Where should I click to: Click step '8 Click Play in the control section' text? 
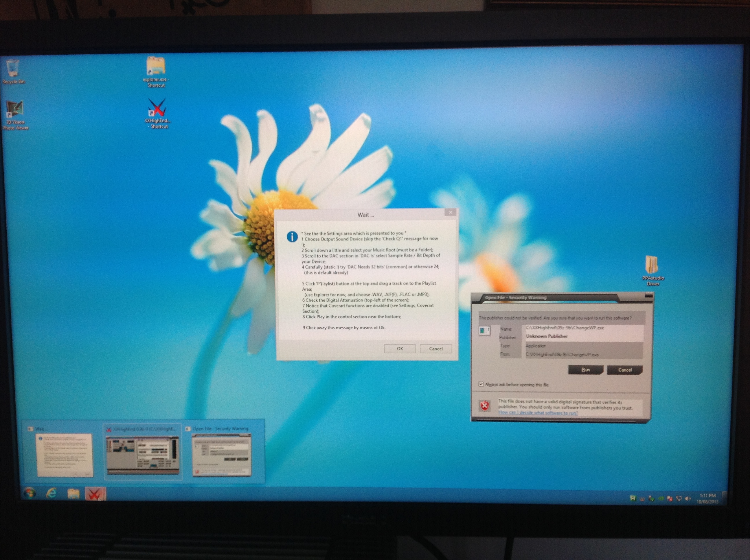[x=352, y=317]
